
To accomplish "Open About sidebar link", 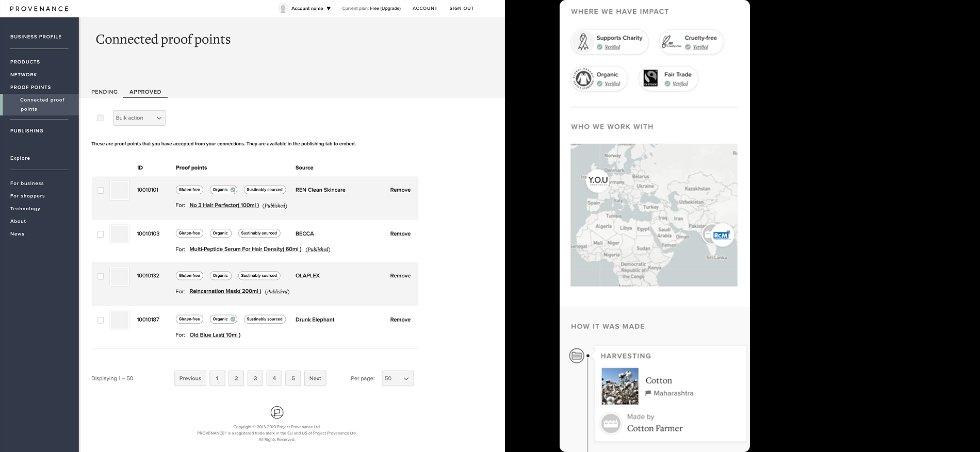I will coord(18,221).
